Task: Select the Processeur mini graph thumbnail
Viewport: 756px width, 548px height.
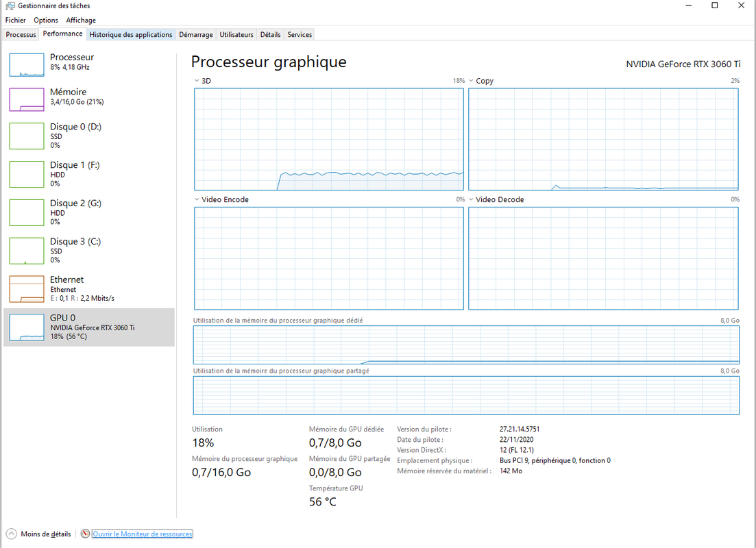Action: [x=27, y=65]
